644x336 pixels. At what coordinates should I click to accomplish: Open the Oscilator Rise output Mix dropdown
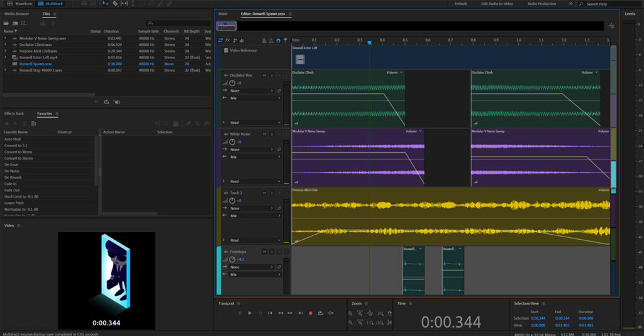[255, 98]
